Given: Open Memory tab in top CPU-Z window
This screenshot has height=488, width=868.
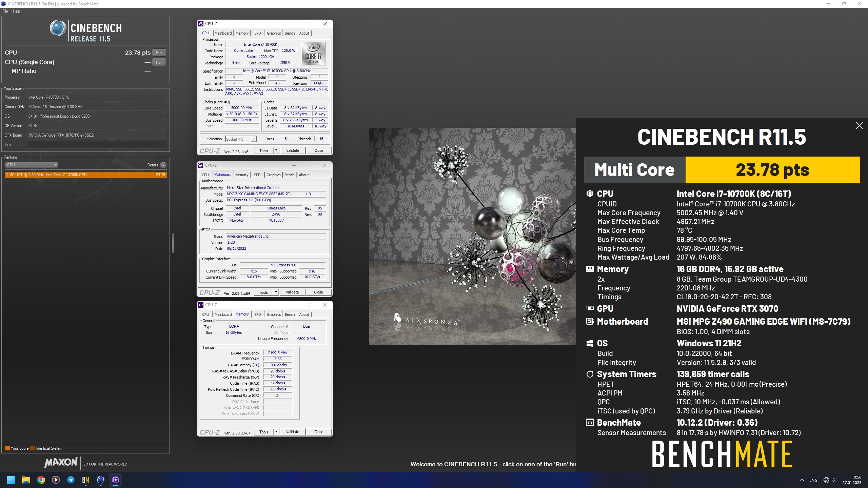Looking at the screenshot, I should pyautogui.click(x=242, y=33).
